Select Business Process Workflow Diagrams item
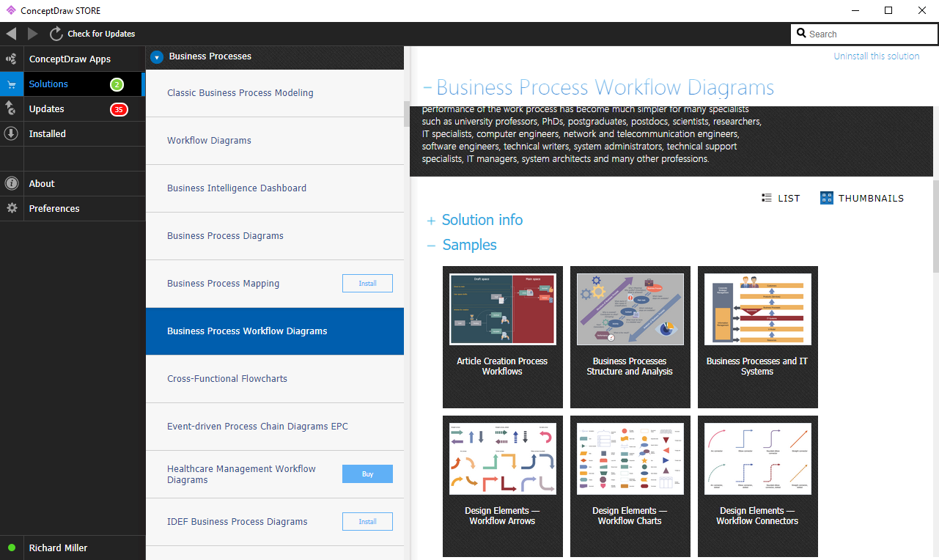The height and width of the screenshot is (560, 939). (275, 331)
